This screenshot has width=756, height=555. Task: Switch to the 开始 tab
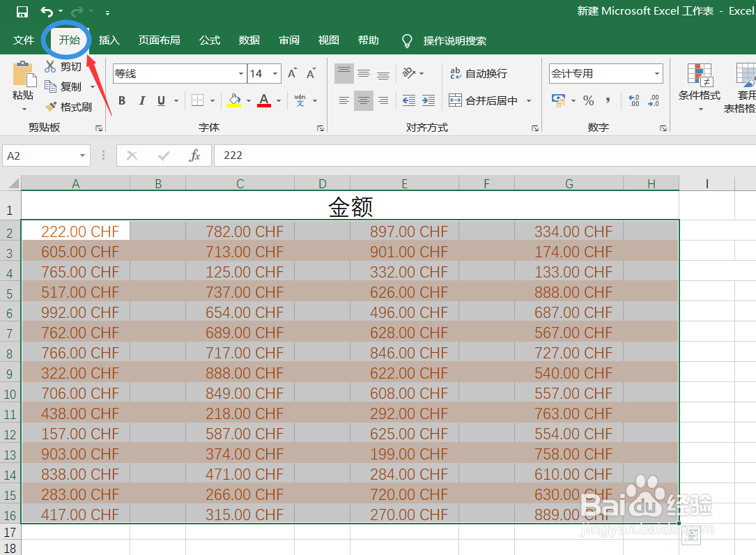tap(70, 40)
